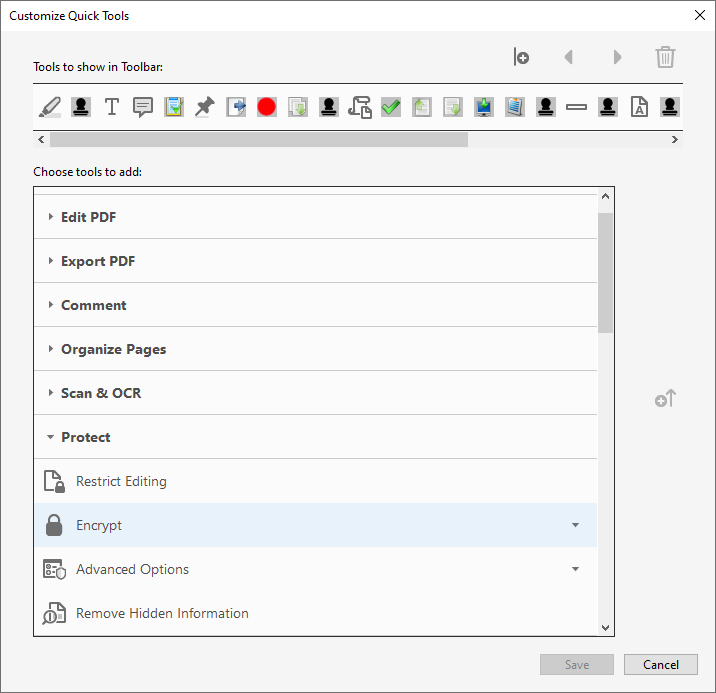The image size is (716, 693).
Task: Click the toolbar strip scroll-left arrow
Action: pos(42,139)
